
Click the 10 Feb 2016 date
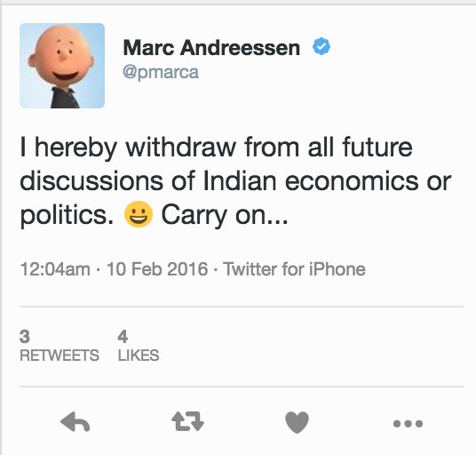coord(157,269)
